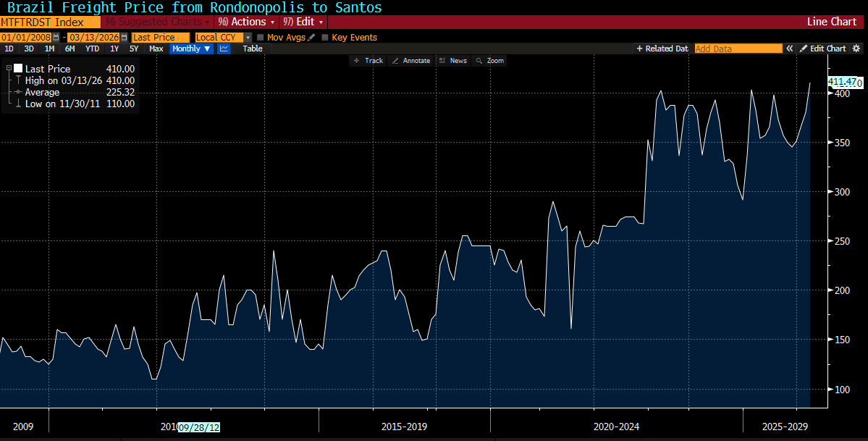
Task: Open the Edit menu
Action: (303, 22)
